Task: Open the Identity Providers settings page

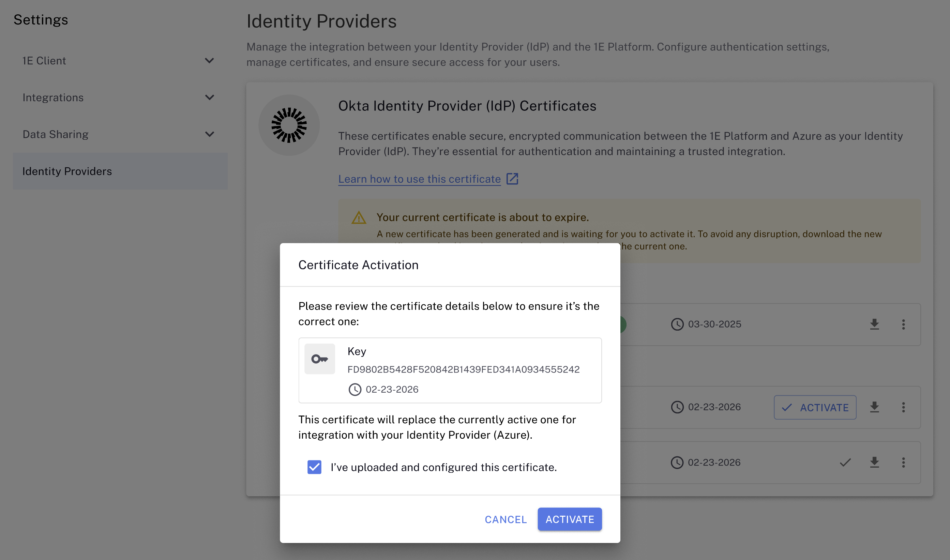Action: [x=120, y=171]
